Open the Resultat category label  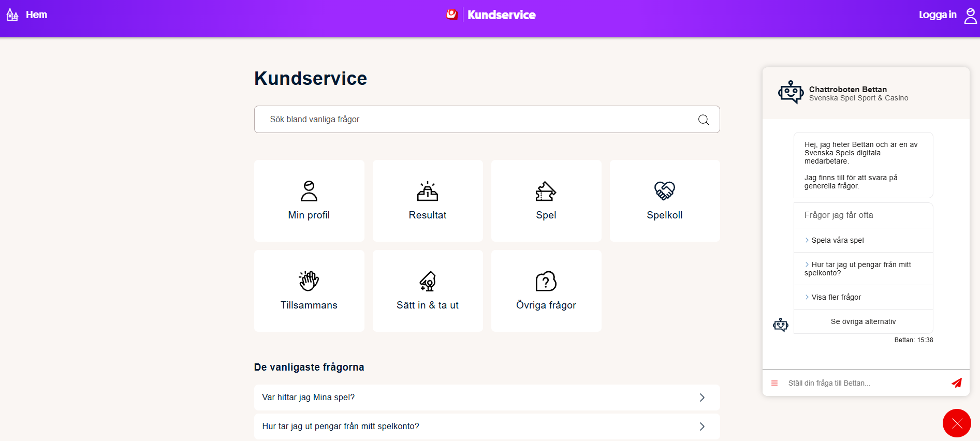[x=428, y=215]
